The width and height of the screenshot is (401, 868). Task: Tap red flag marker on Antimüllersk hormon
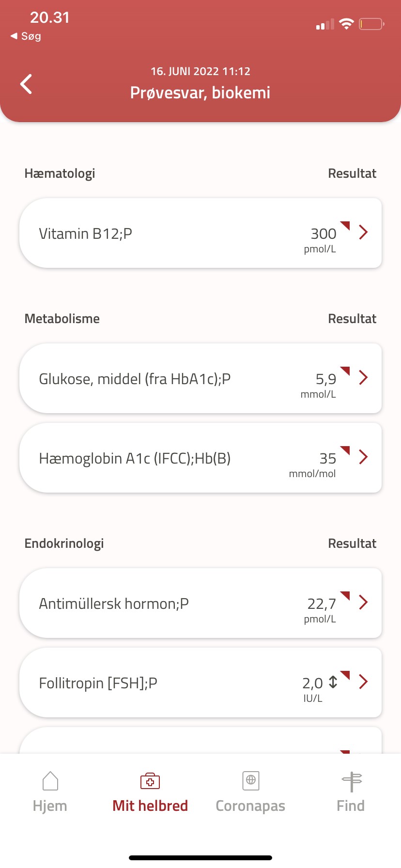345,595
